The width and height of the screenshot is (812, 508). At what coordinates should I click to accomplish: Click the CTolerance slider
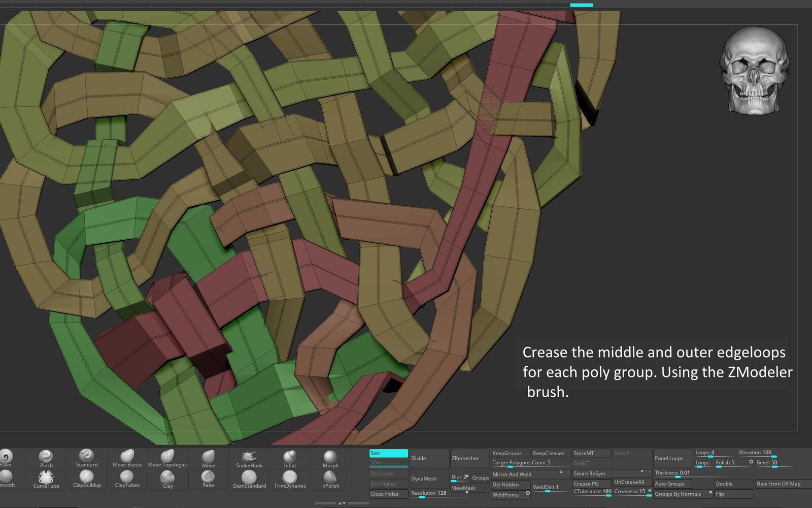click(592, 492)
